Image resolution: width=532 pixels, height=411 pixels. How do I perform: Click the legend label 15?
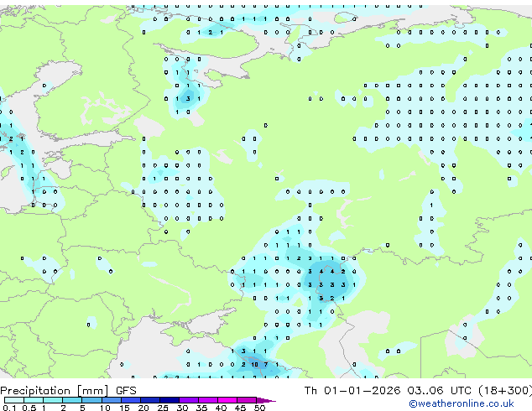point(124,408)
